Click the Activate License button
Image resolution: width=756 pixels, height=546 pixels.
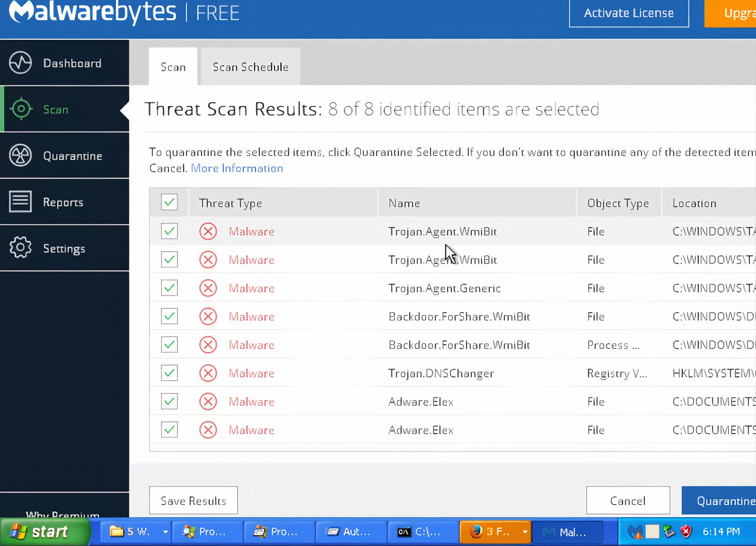click(x=629, y=13)
